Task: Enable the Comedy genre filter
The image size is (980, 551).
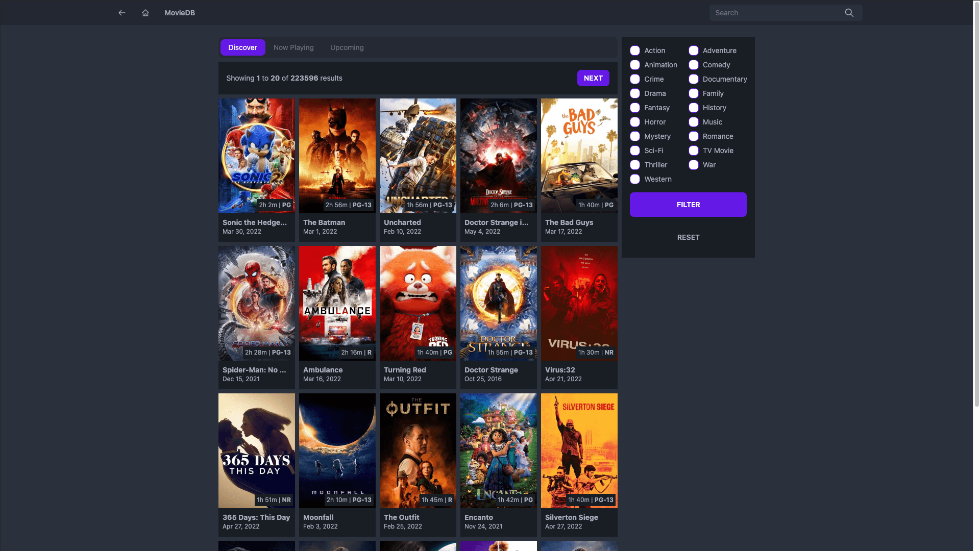Action: point(693,65)
